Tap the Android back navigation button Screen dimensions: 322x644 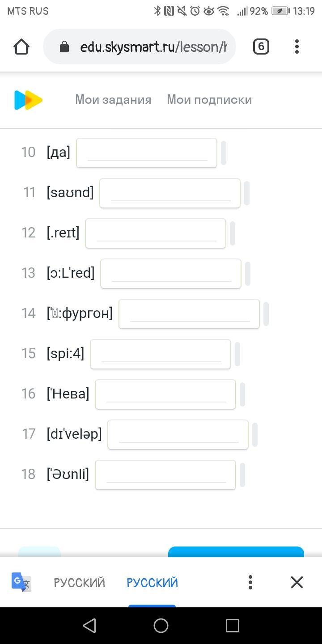(89, 625)
